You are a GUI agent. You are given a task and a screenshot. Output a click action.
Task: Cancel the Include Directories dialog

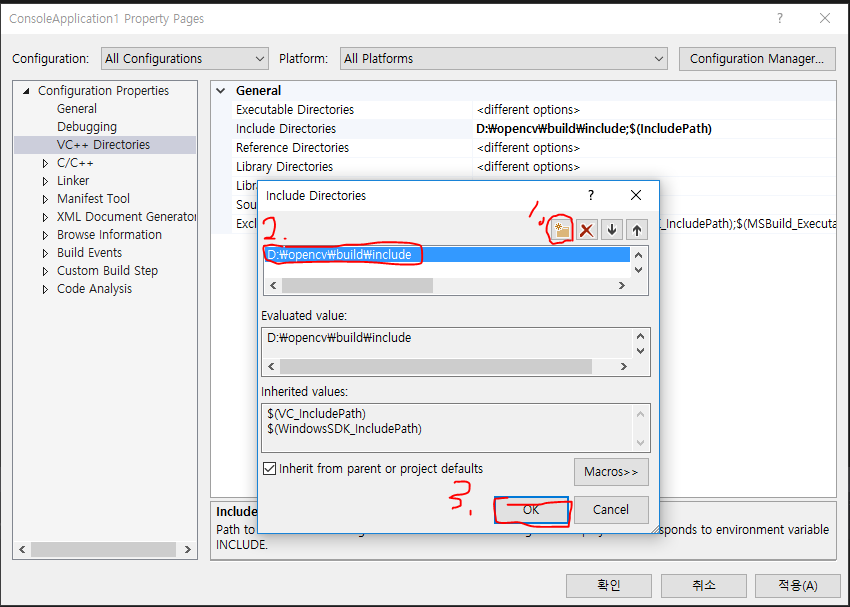coord(611,510)
